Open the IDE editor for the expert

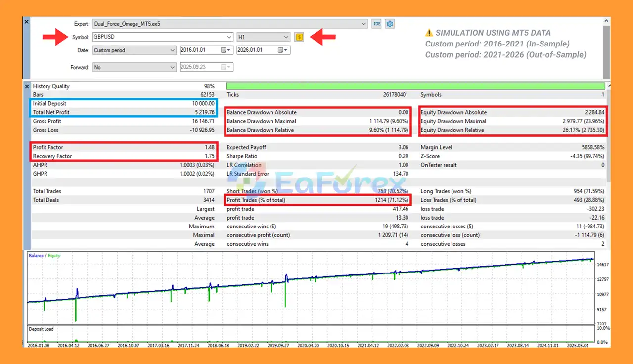pos(376,24)
